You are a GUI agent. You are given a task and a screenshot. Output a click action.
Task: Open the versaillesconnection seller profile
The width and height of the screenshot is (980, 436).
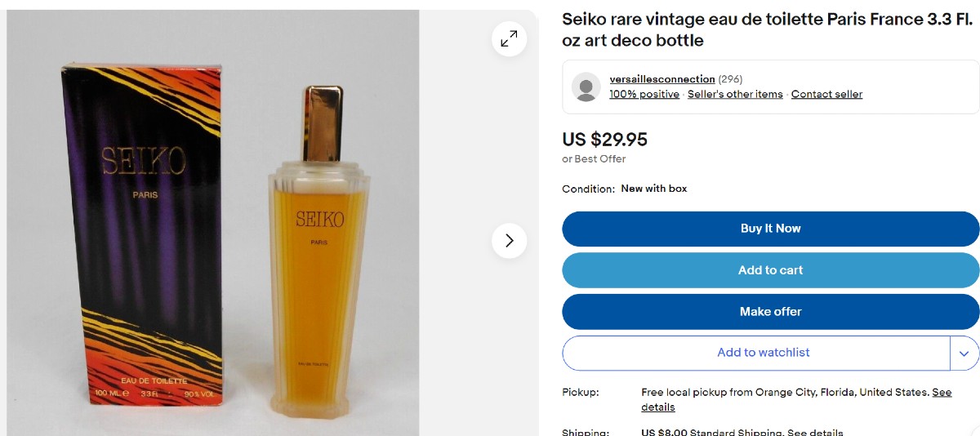pyautogui.click(x=661, y=79)
